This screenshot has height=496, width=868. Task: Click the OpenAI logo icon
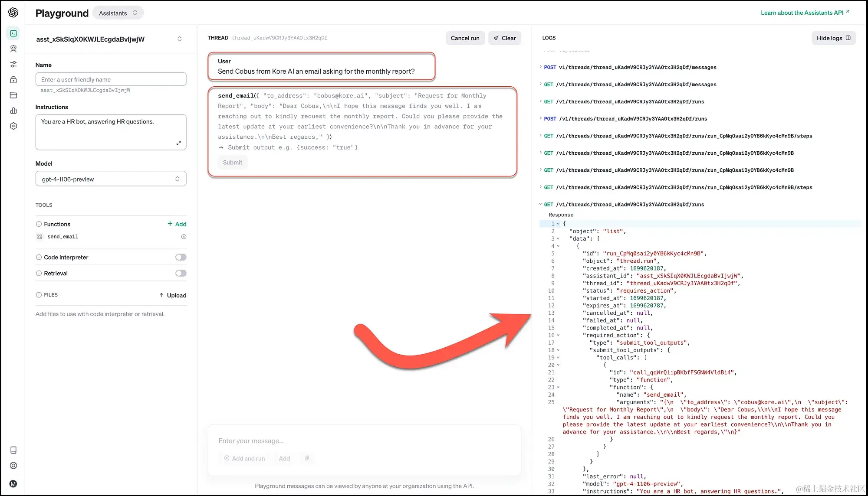pos(13,13)
